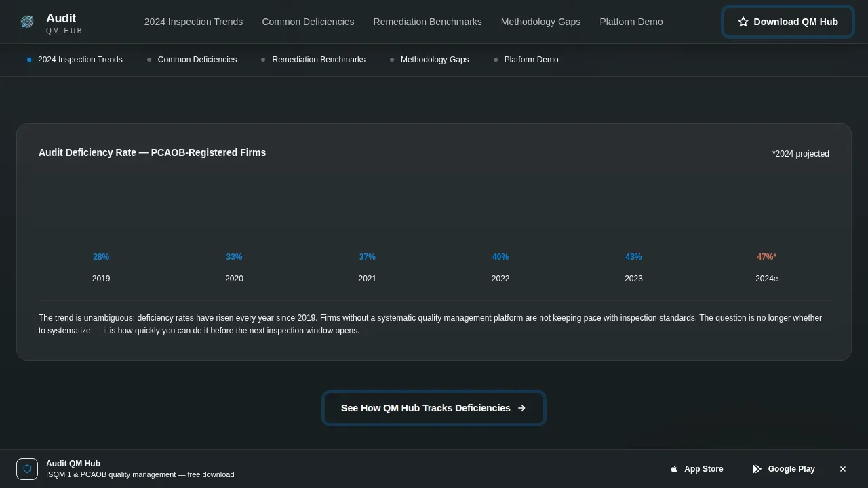The image size is (868, 488).
Task: Click the 2019 year label
Action: coord(101,279)
